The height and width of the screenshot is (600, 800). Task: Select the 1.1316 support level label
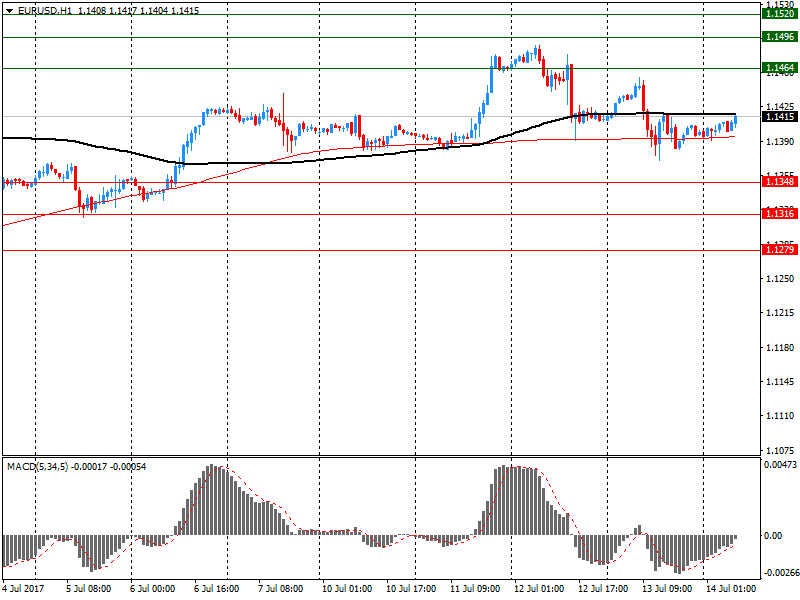click(x=779, y=214)
